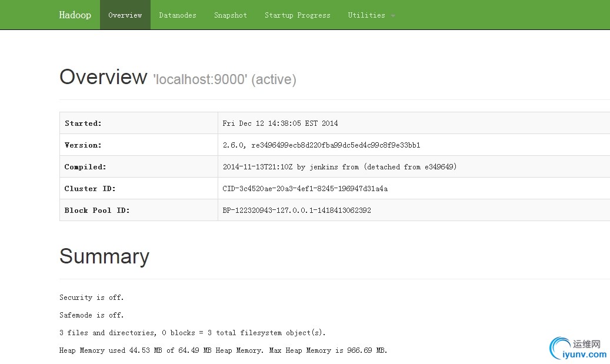610x364 pixels.
Task: Click the 'Security is off.' line
Action: tap(91, 298)
